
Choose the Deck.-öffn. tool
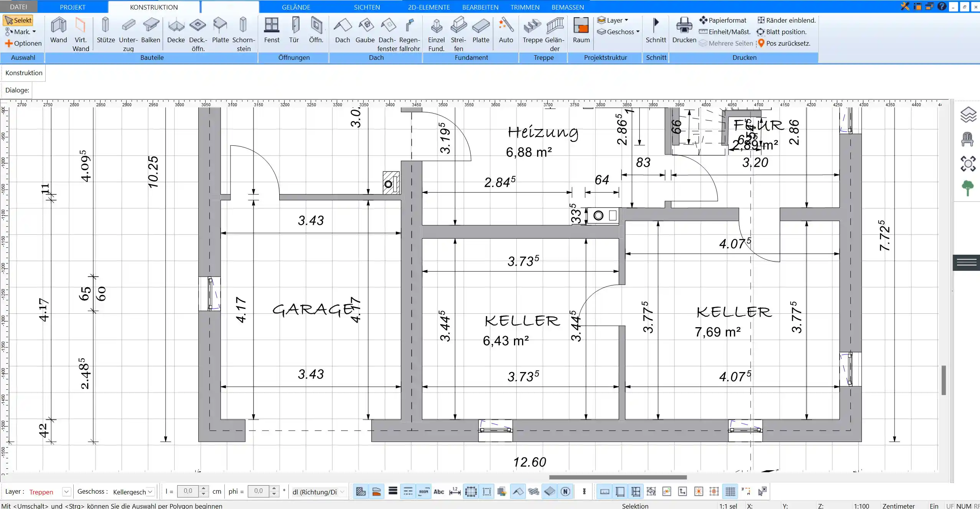click(198, 34)
